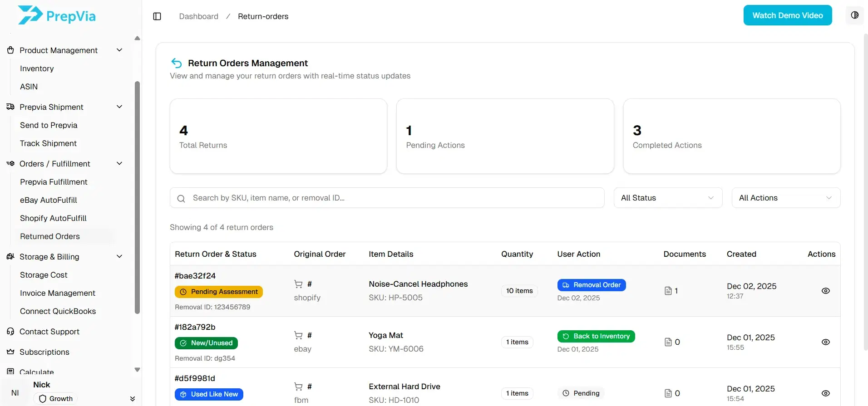Open Invoice Management from sidebar
The image size is (868, 406).
(x=58, y=293)
